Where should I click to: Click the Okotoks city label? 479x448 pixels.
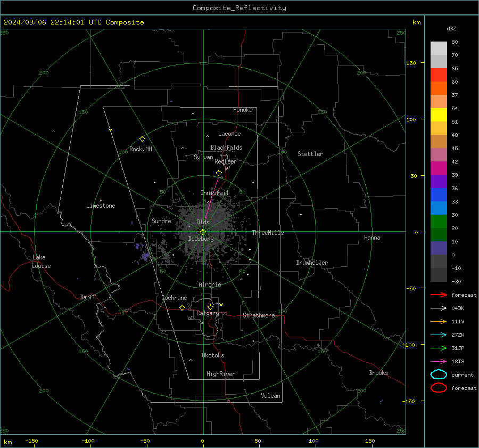pyautogui.click(x=213, y=355)
